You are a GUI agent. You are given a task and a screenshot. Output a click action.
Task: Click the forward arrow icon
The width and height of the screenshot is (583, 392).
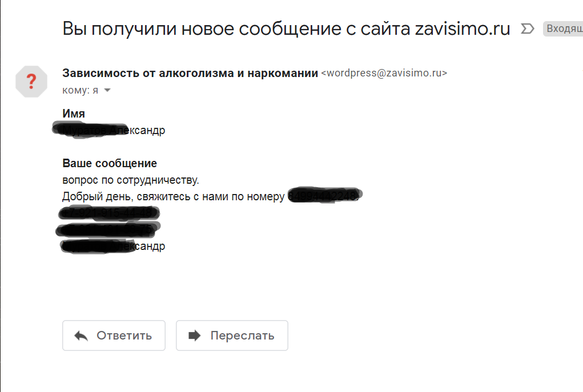point(195,336)
